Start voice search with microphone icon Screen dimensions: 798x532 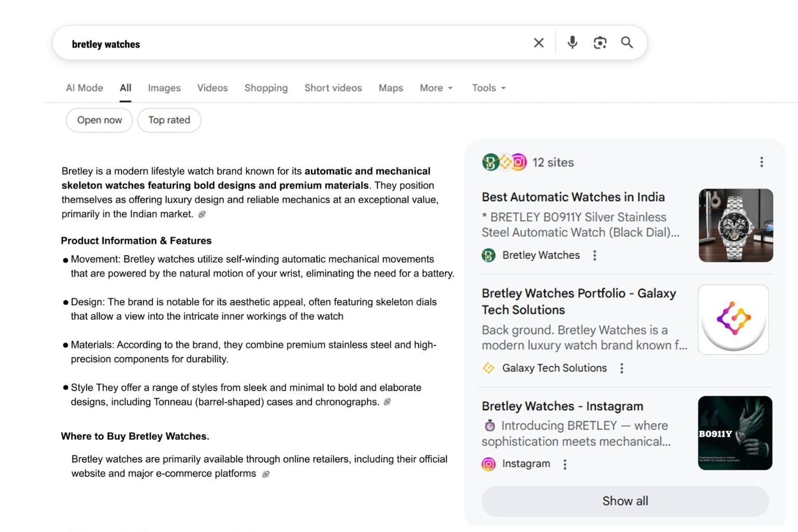(572, 43)
